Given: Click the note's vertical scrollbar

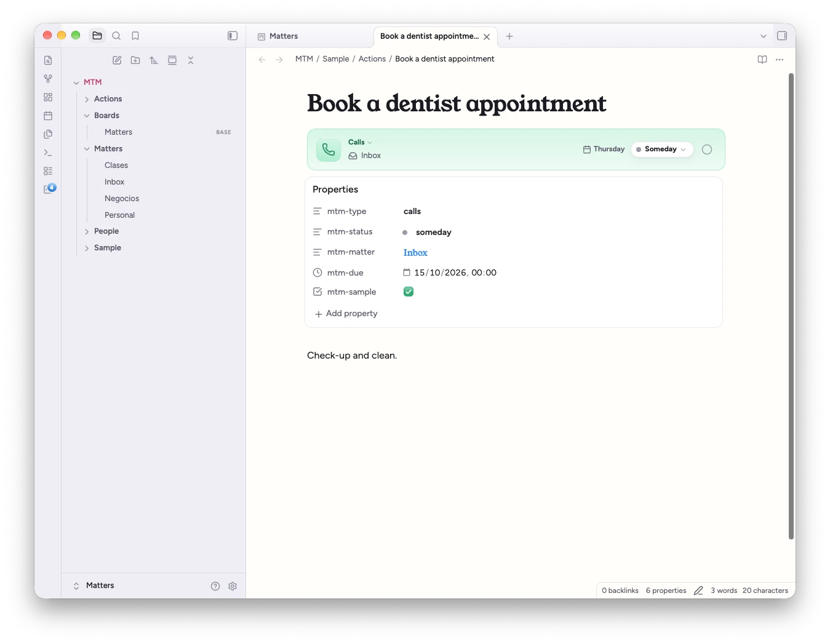Looking at the screenshot, I should [x=791, y=306].
